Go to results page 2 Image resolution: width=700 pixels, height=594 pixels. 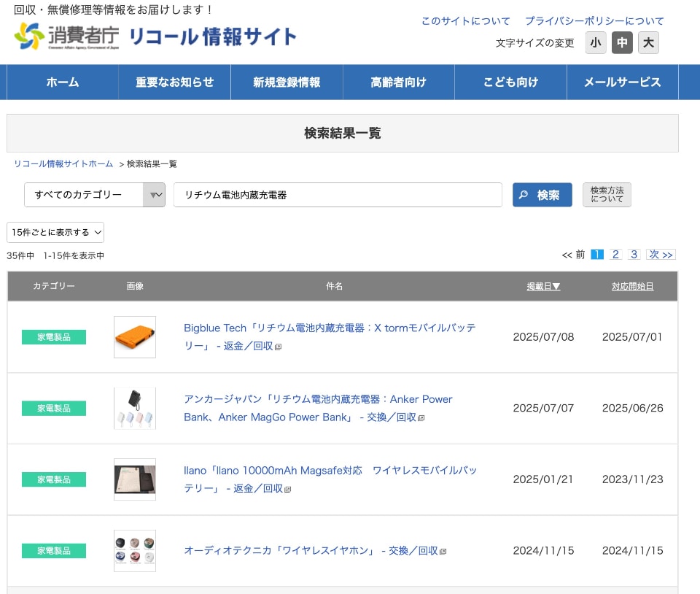tap(615, 255)
